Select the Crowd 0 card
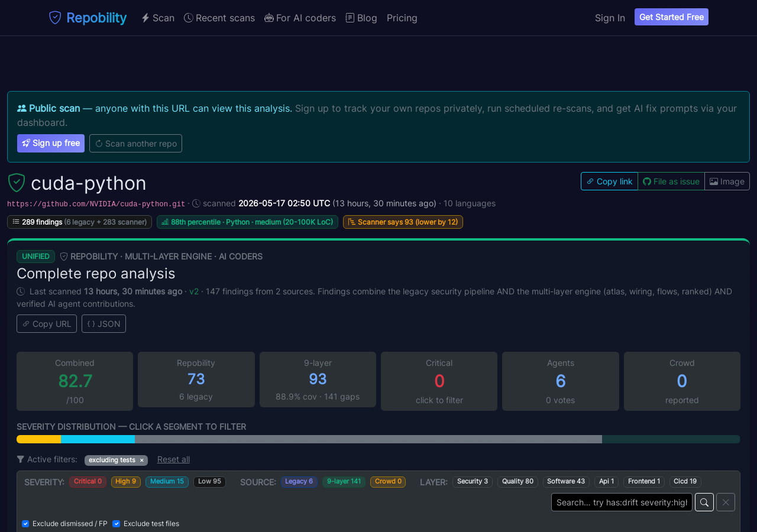This screenshot has width=757, height=532. tap(682, 381)
